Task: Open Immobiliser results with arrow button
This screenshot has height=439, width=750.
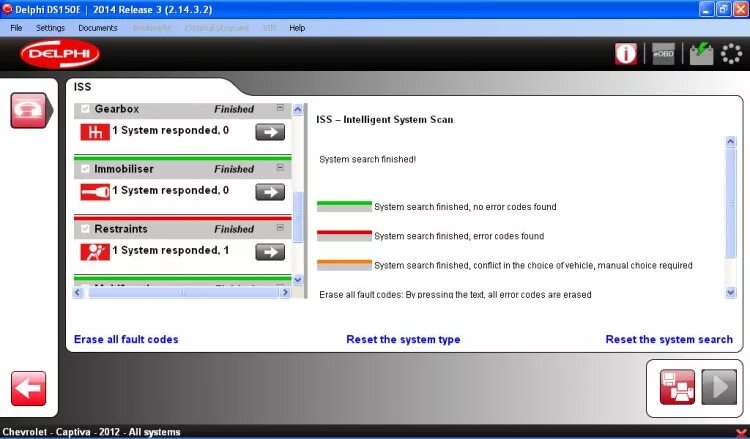Action: [x=270, y=192]
